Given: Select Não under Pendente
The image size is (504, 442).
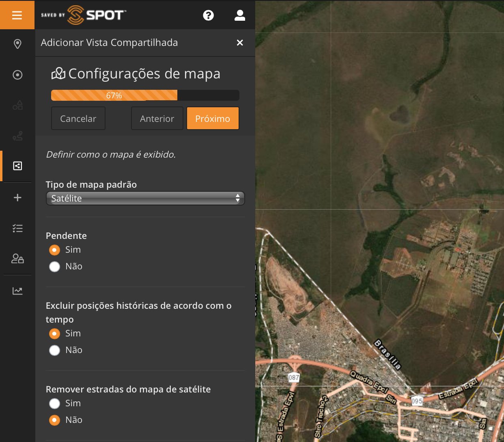Looking at the screenshot, I should coord(55,266).
